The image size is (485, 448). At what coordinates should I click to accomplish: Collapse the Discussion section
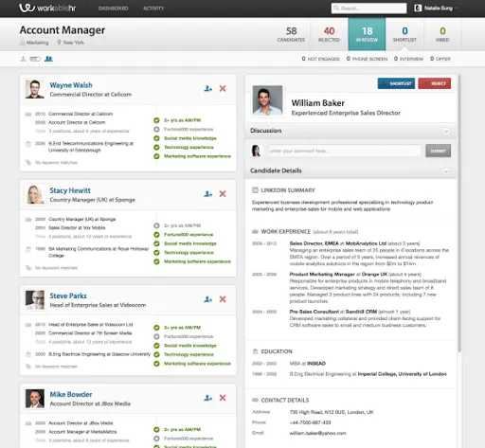point(446,131)
